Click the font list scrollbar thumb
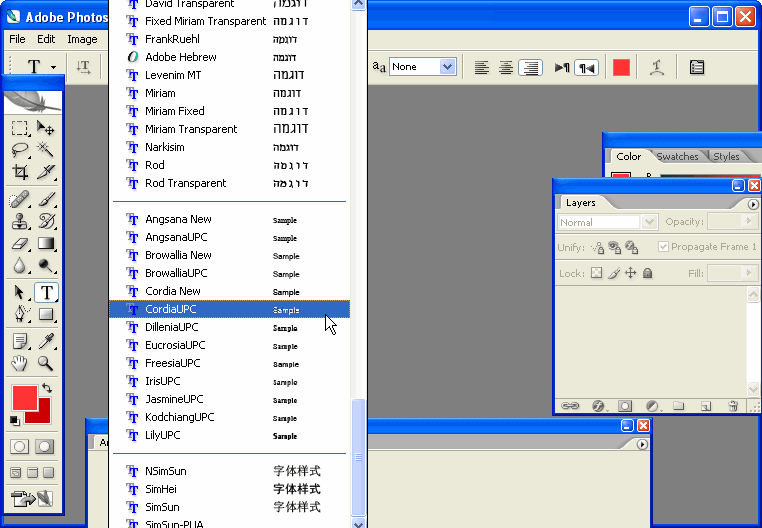 point(359,457)
